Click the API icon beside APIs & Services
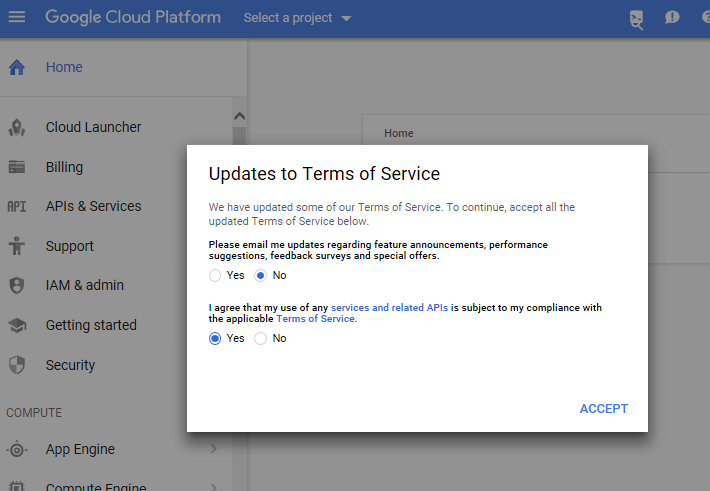 (x=17, y=207)
